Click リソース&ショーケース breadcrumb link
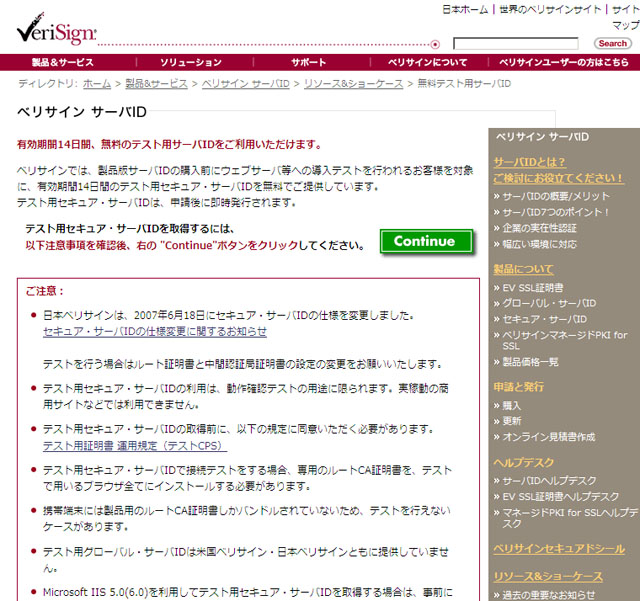The height and width of the screenshot is (601, 640). (353, 84)
